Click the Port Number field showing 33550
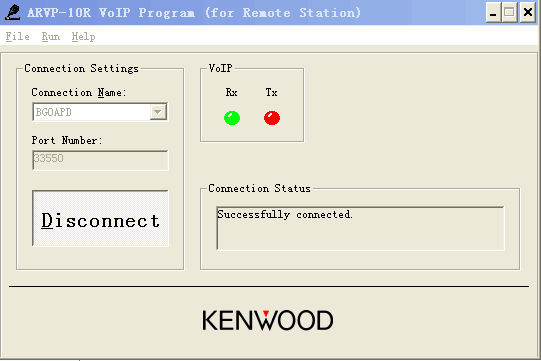This screenshot has height=361, width=541. [100, 160]
